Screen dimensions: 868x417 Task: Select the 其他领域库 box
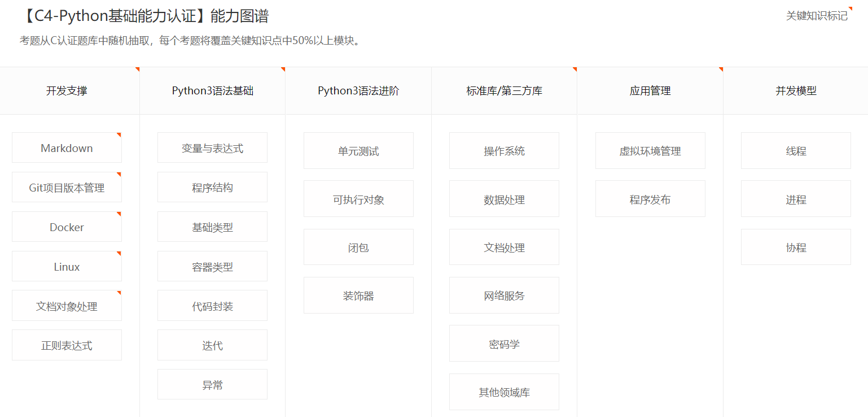click(x=504, y=392)
